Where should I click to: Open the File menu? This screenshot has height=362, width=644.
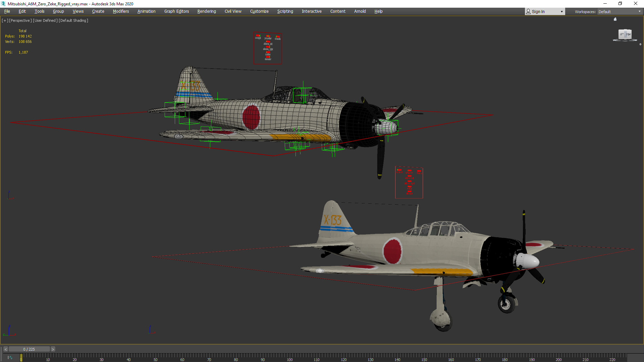[7, 11]
